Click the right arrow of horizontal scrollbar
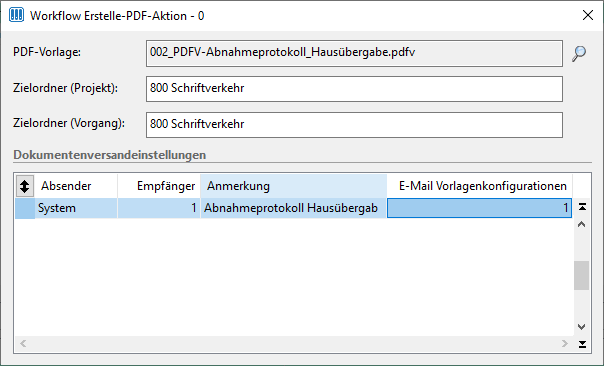The width and height of the screenshot is (604, 366). [565, 343]
